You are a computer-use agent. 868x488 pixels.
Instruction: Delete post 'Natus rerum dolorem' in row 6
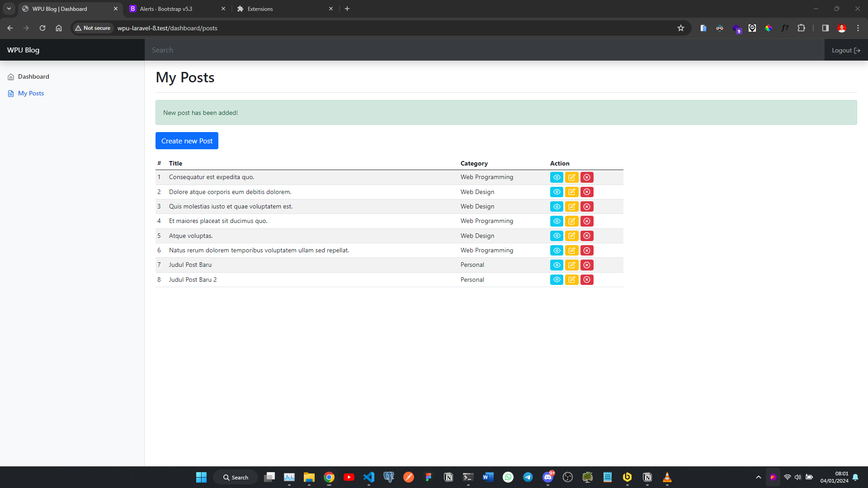pyautogui.click(x=586, y=251)
